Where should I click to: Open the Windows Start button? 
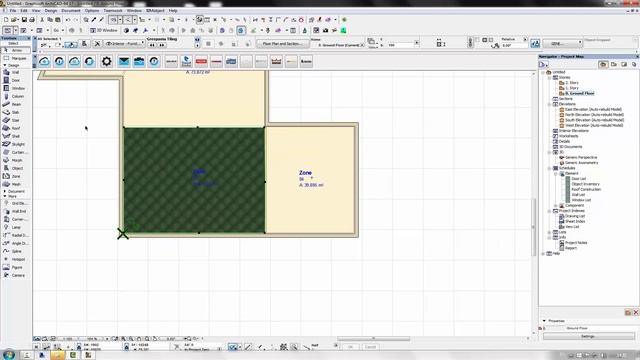pyautogui.click(x=9, y=355)
